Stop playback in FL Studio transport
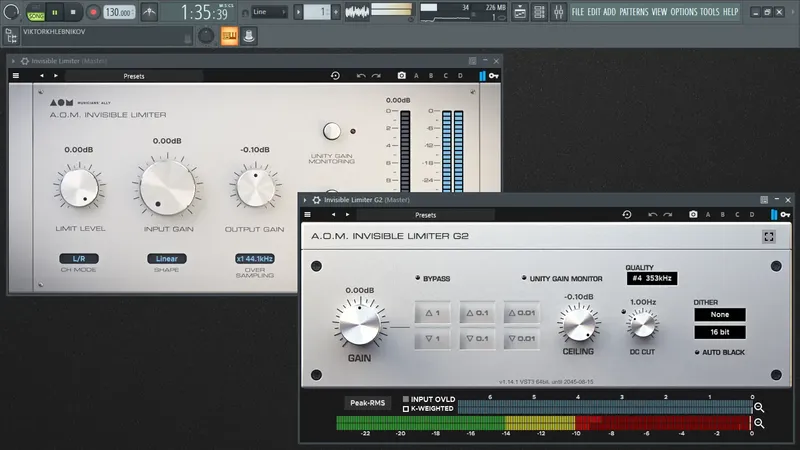This screenshot has width=800, height=450. click(x=73, y=12)
